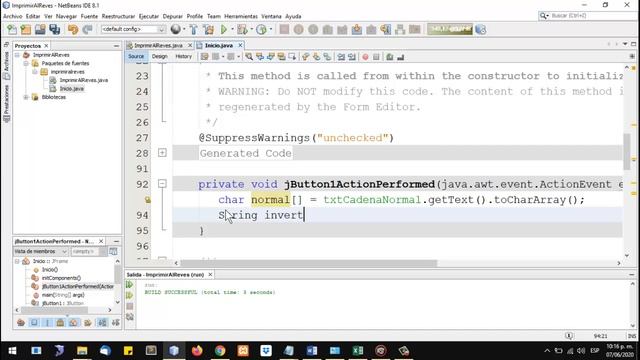Open the Ejecutar menu
Viewport: 640px width, 360px height.
pyautogui.click(x=149, y=16)
